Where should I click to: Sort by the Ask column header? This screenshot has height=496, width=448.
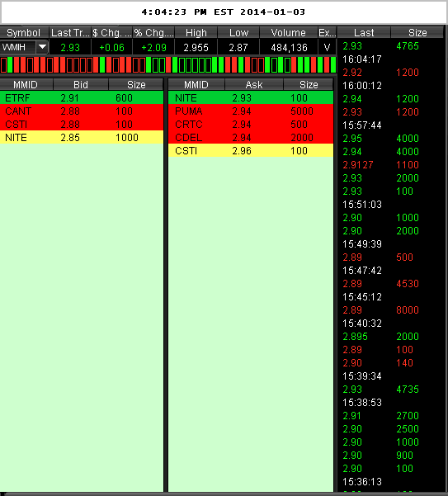pyautogui.click(x=254, y=85)
